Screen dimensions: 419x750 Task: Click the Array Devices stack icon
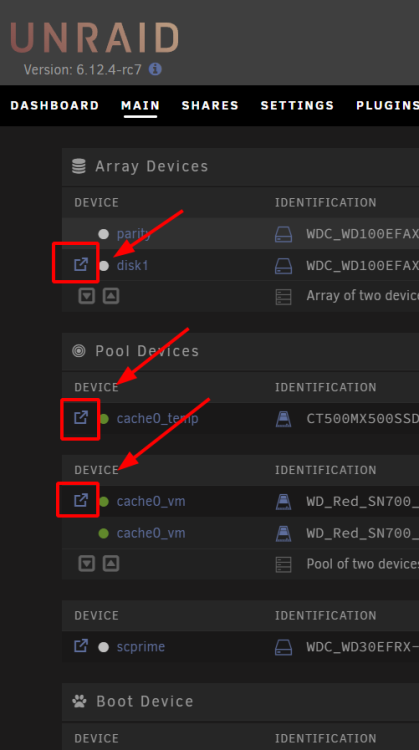coord(79,166)
